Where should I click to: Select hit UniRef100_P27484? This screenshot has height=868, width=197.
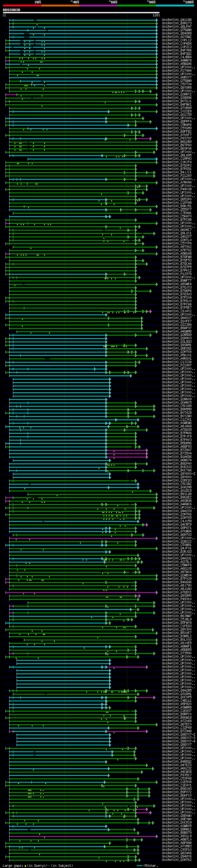177,71
